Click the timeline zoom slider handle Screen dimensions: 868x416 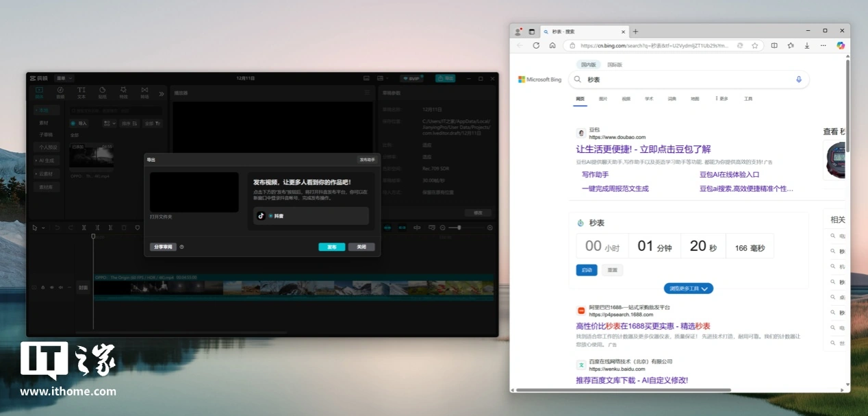(459, 228)
